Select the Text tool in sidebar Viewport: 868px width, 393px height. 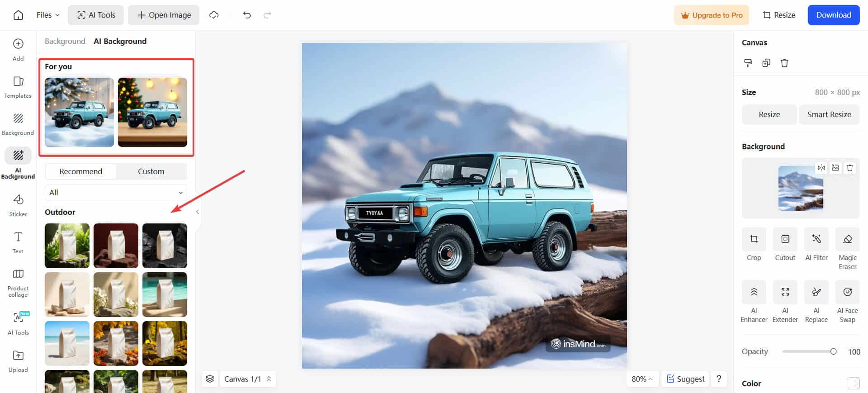[x=18, y=242]
